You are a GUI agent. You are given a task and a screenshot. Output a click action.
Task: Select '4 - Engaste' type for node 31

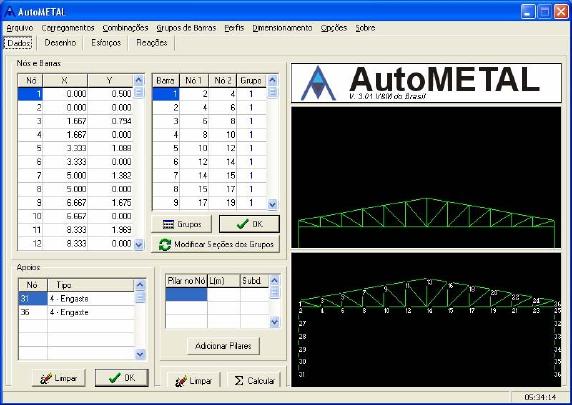[91, 299]
